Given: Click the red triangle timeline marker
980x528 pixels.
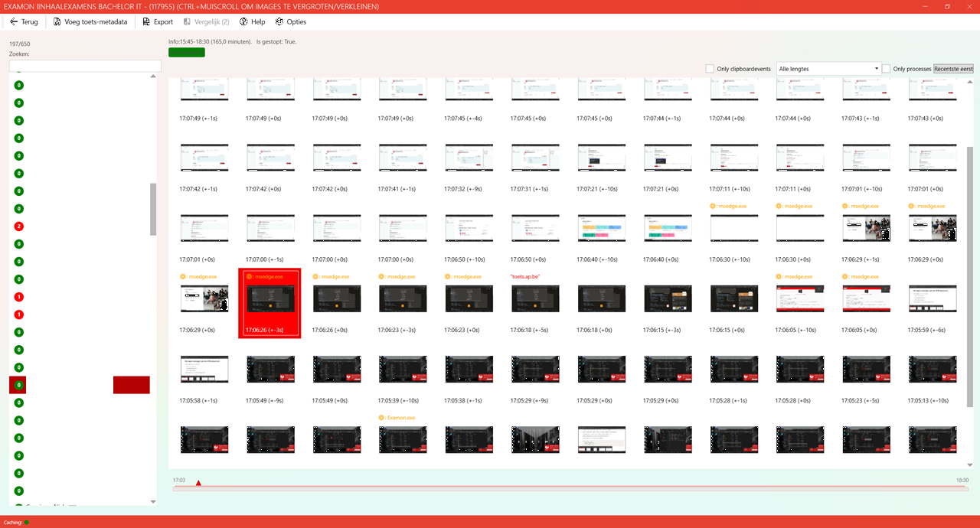Looking at the screenshot, I should (x=198, y=483).
